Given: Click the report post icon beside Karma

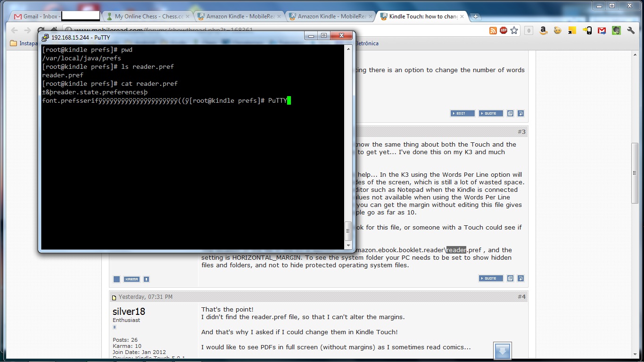Looking at the screenshot, I should click(x=146, y=279).
